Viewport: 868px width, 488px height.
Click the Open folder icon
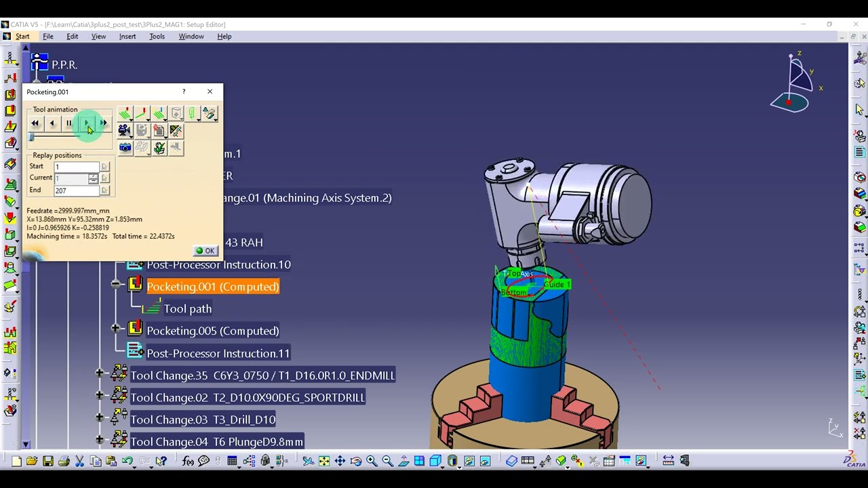click(x=32, y=462)
